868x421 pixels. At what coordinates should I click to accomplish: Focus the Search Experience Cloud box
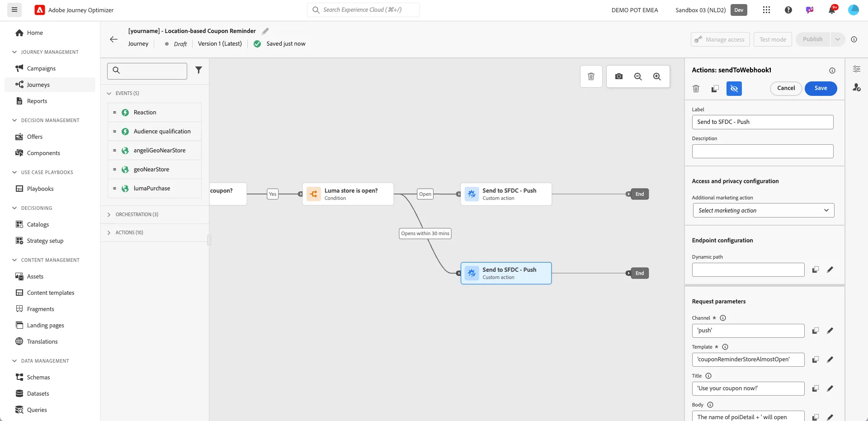[363, 10]
